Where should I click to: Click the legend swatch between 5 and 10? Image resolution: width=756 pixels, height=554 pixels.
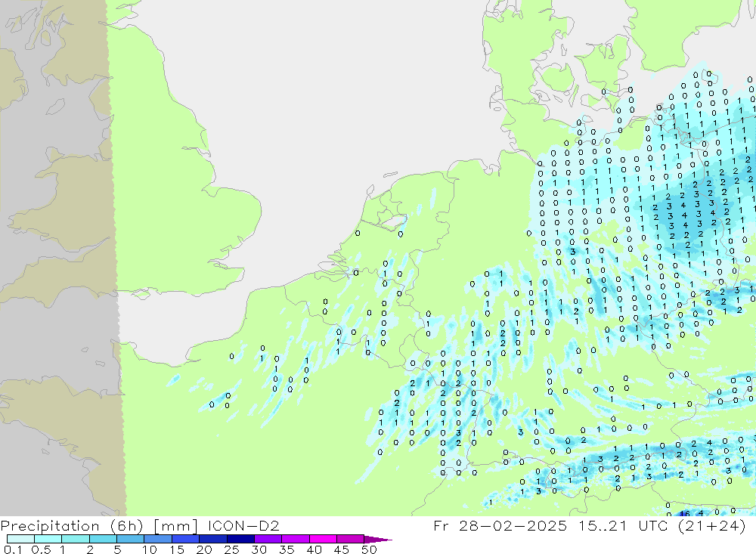131,539
